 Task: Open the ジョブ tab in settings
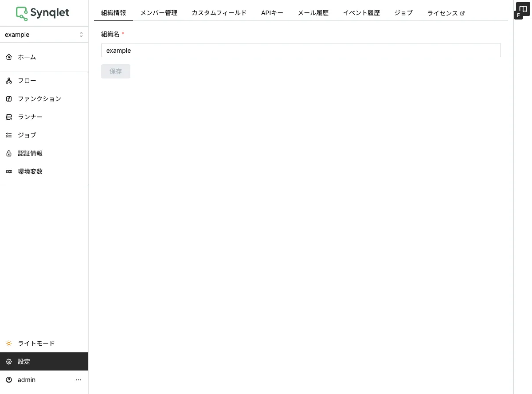tap(403, 13)
